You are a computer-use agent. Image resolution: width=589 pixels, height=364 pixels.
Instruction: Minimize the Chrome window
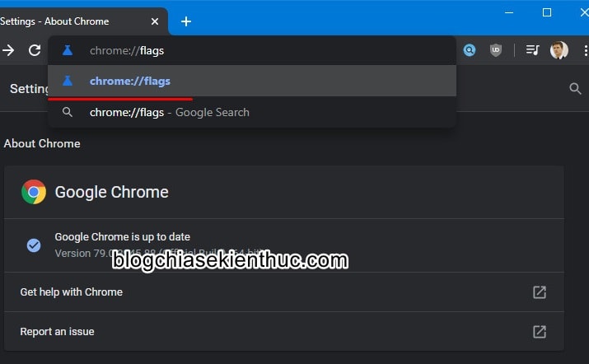509,13
